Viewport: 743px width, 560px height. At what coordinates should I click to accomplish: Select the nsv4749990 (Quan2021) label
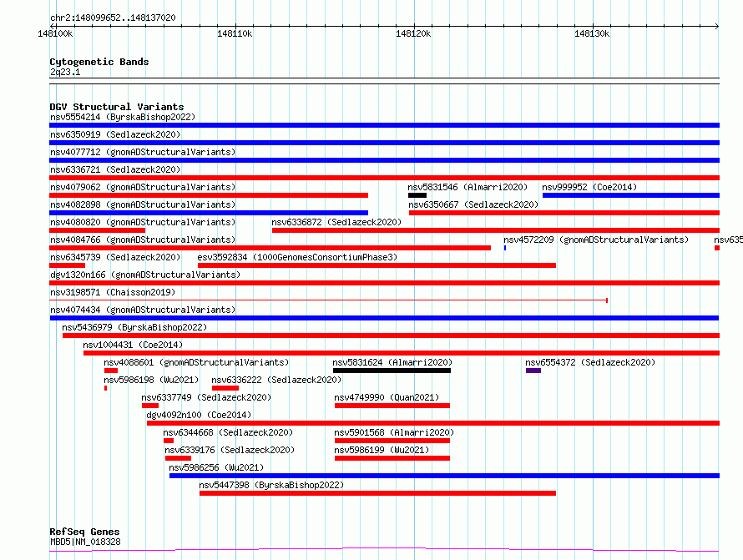click(387, 397)
